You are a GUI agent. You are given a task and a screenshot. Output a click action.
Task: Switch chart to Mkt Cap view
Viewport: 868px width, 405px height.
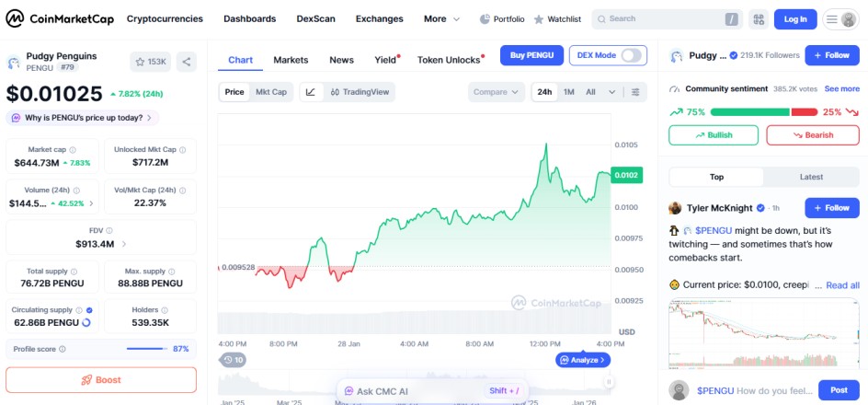tap(271, 92)
